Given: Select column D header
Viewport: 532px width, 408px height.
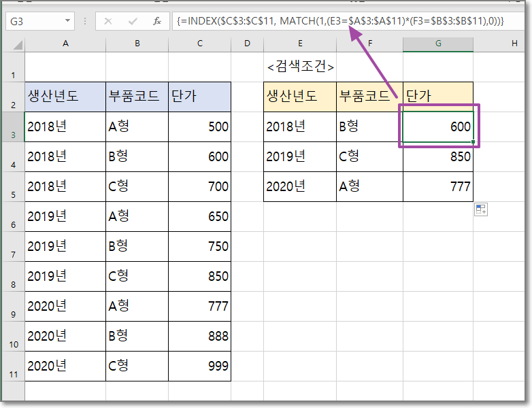Looking at the screenshot, I should tap(248, 44).
